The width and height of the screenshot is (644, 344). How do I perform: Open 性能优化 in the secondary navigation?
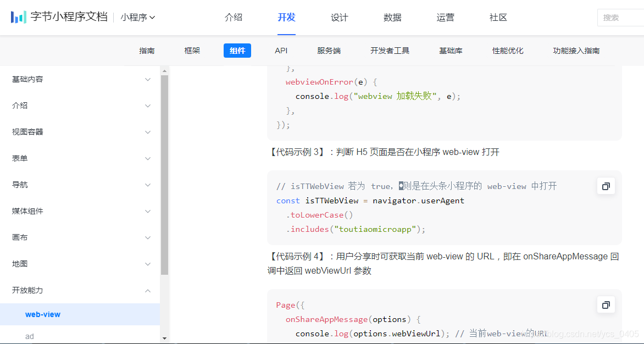(507, 50)
